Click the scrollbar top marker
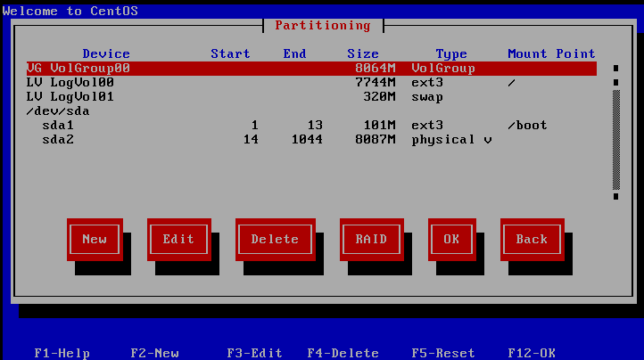 [x=615, y=68]
